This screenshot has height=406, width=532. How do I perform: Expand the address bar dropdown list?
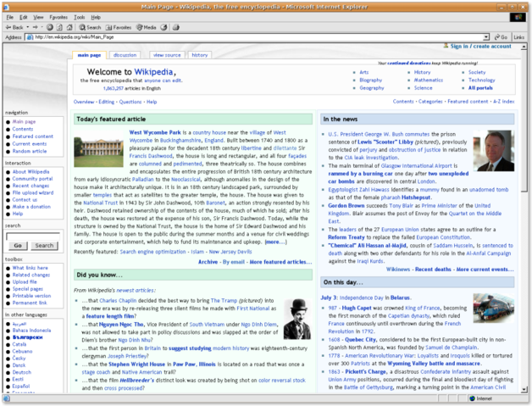point(484,37)
